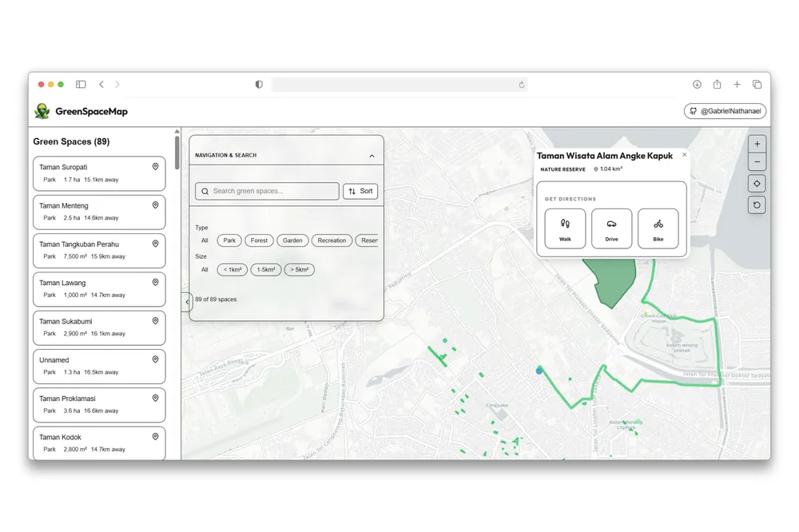Viewport: 799px width, 532px height.
Task: Open the @GabrielNathanael account menu
Action: pyautogui.click(x=724, y=111)
